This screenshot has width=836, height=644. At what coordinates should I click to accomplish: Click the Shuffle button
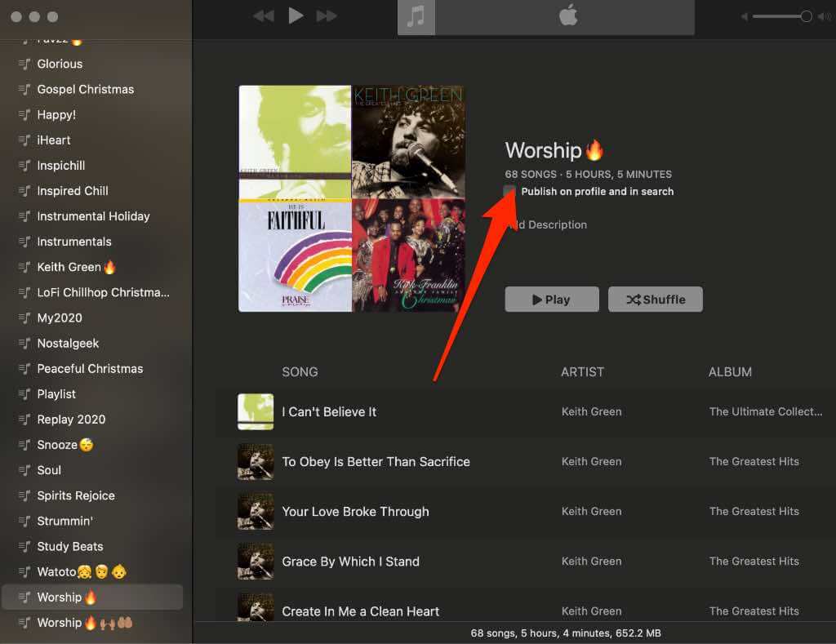[656, 300]
